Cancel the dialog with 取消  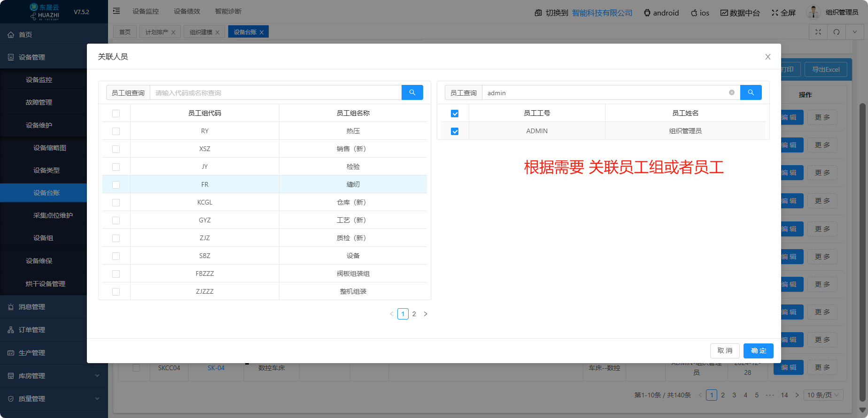click(x=725, y=351)
